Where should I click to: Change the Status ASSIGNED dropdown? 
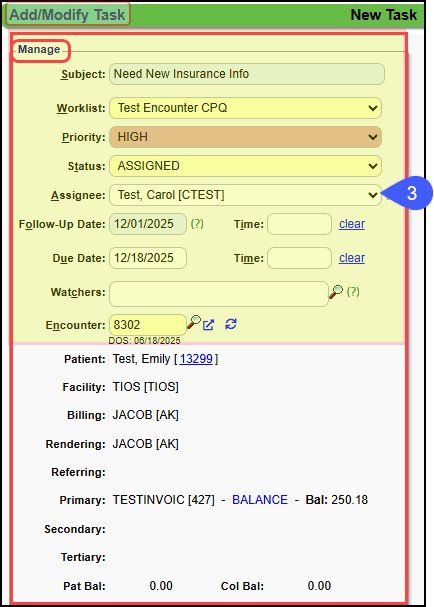[x=245, y=166]
